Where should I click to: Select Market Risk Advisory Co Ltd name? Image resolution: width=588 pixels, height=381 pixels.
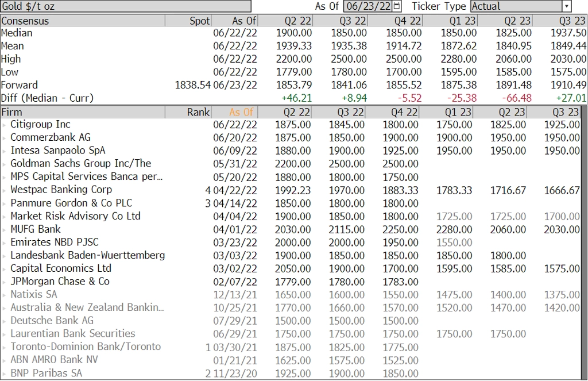[x=75, y=216]
